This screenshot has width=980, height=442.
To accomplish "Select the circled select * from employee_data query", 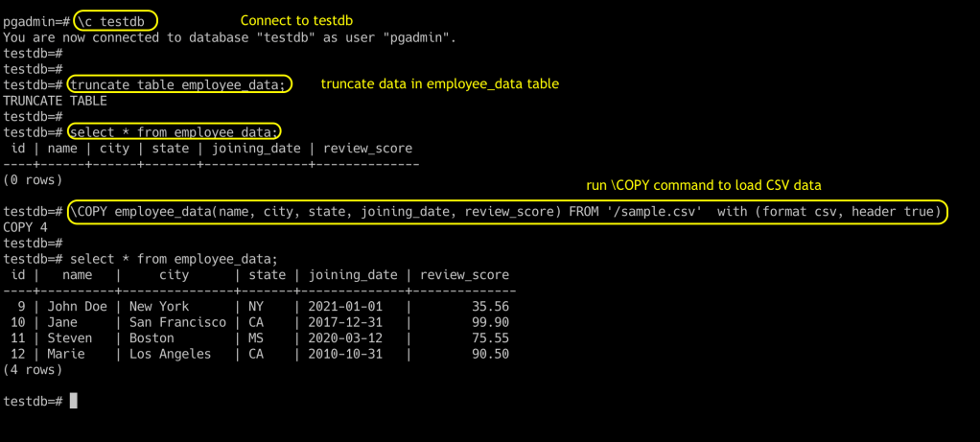I will (174, 131).
